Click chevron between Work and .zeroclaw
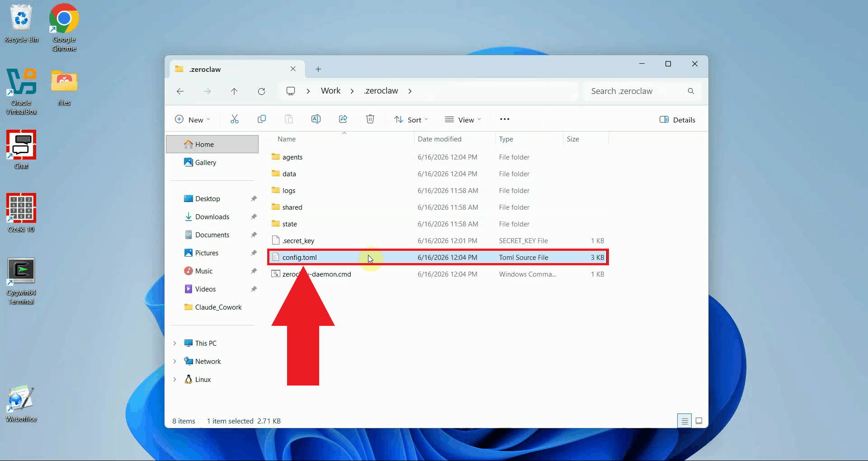Image resolution: width=868 pixels, height=461 pixels. pyautogui.click(x=352, y=91)
